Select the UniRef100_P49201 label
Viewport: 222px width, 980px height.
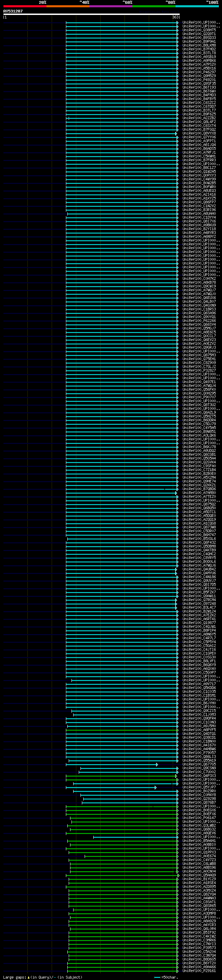[x=199, y=80]
